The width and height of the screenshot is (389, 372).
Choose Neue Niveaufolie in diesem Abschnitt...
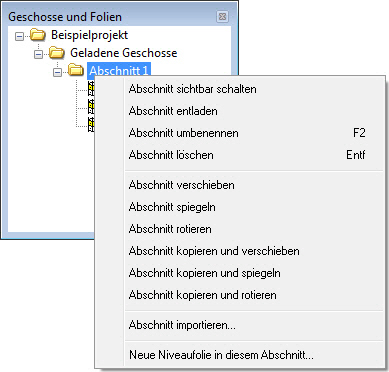click(x=255, y=355)
